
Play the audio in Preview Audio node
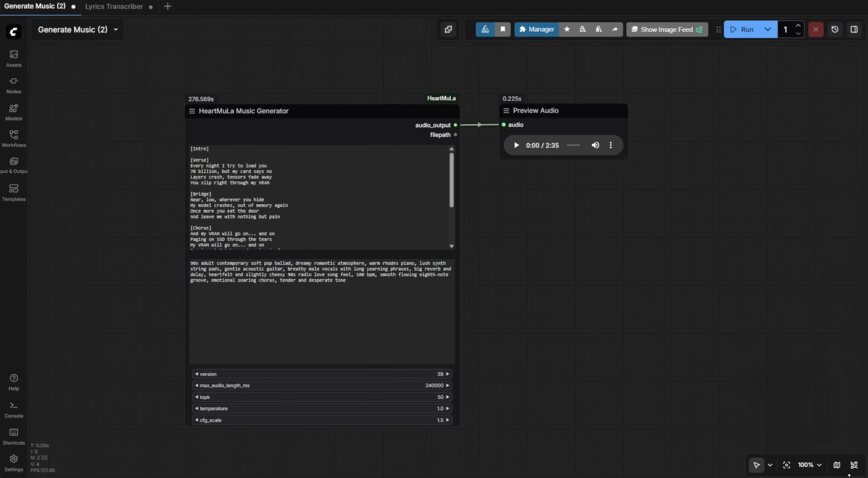pos(516,145)
